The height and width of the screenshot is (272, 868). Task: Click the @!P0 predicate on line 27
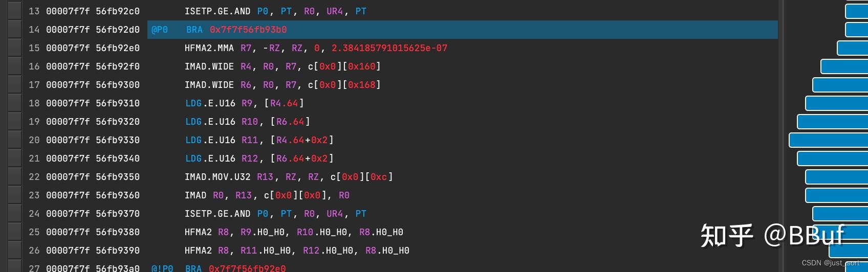pyautogui.click(x=162, y=268)
